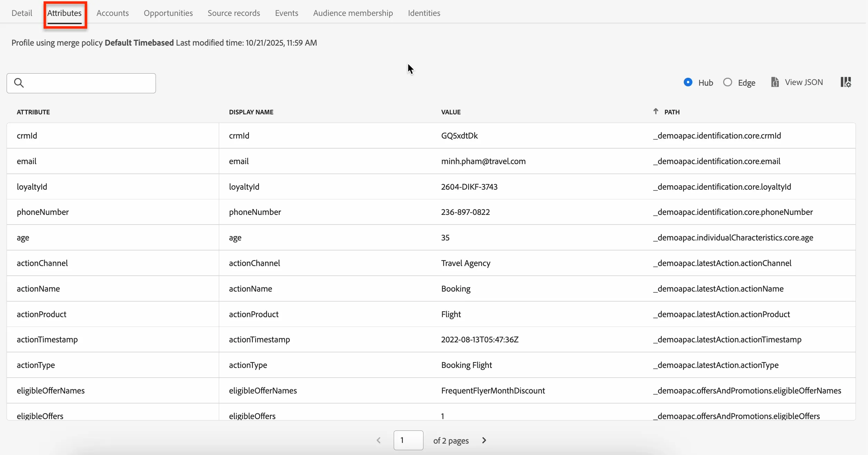Click the FrequentFlyerMonthDiscount value
This screenshot has height=455, width=868.
pos(493,391)
